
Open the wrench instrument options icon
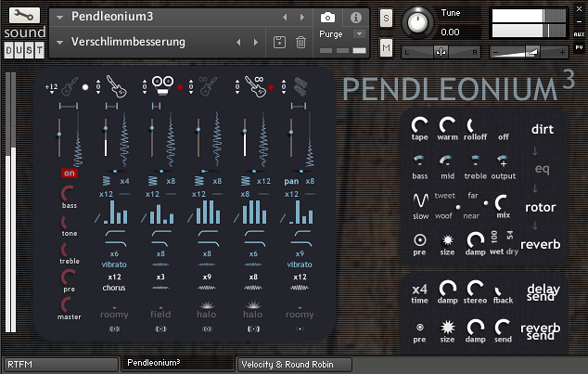24,15
